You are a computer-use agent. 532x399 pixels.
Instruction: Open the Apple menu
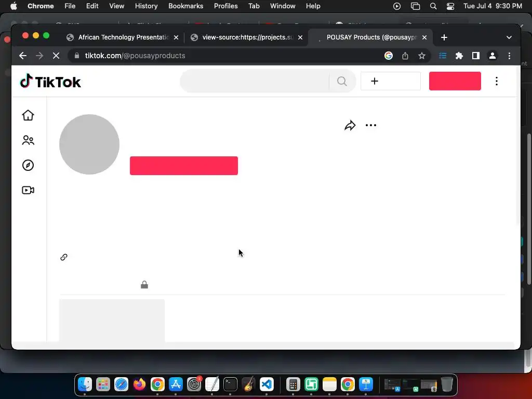[x=14, y=6]
